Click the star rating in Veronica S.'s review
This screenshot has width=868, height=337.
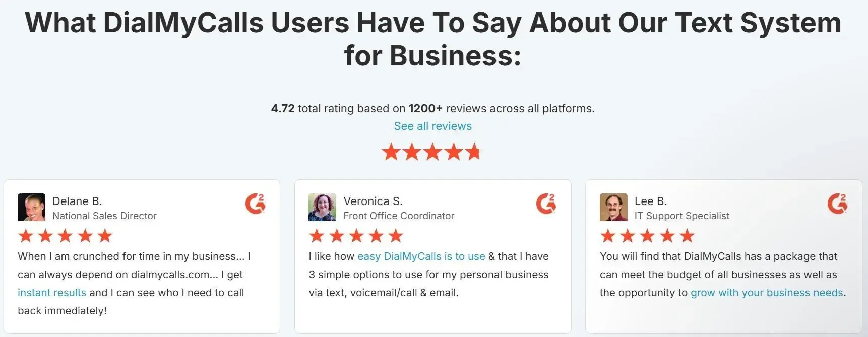click(x=356, y=236)
